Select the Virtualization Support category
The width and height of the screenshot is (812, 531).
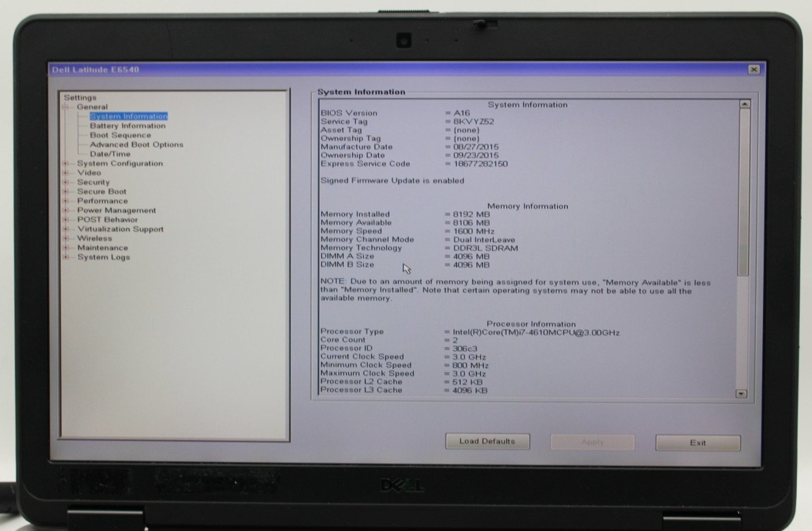[x=120, y=229]
